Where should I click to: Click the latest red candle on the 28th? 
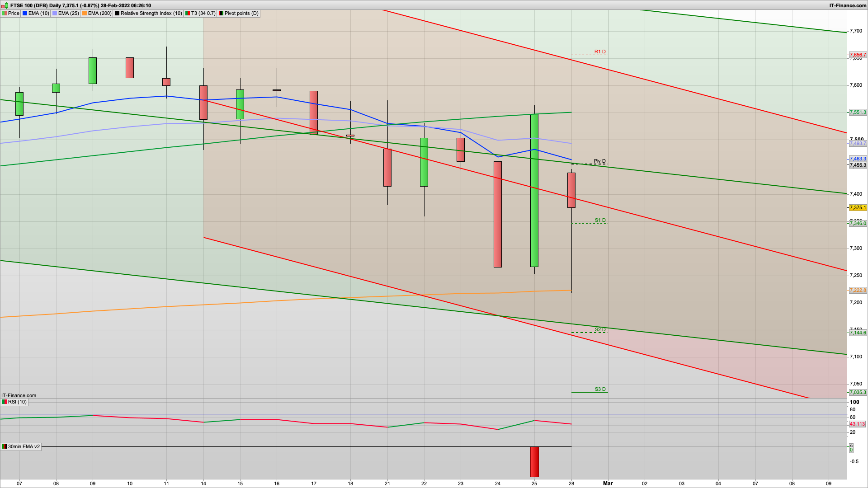(x=571, y=190)
